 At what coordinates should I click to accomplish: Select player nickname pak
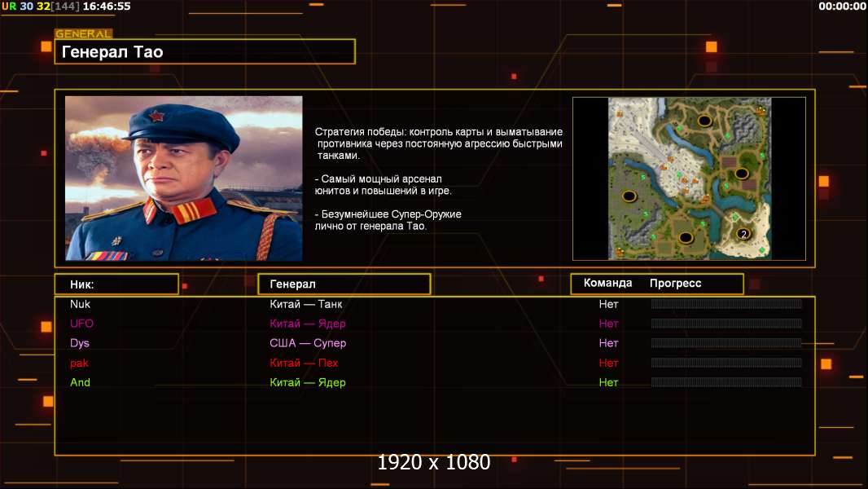coord(79,363)
